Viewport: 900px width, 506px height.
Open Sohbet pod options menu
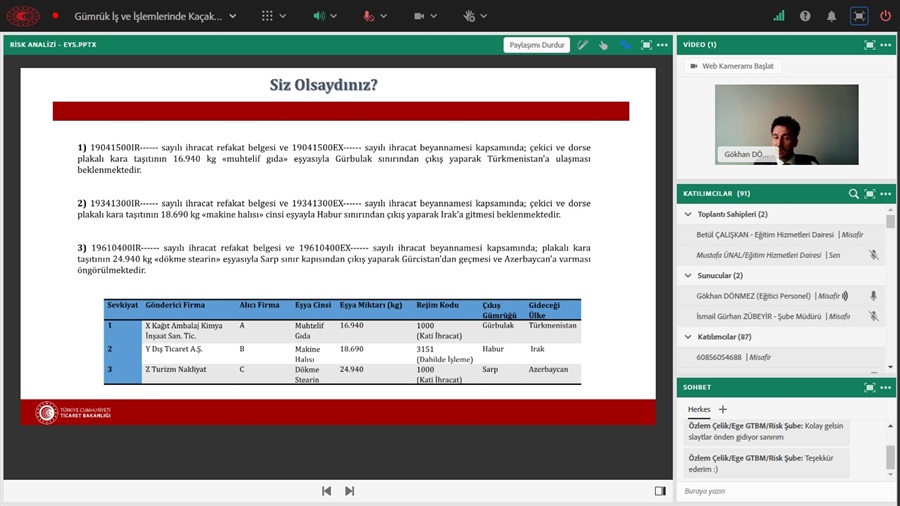[x=886, y=385]
